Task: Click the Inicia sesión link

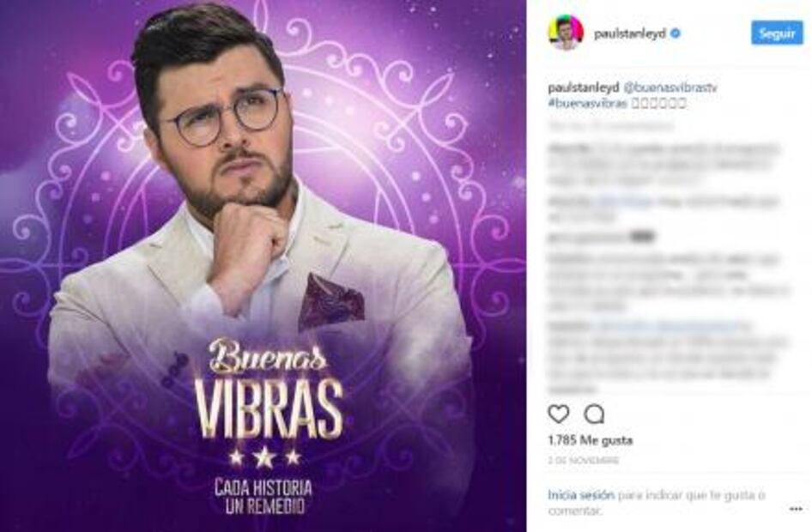Action: pos(581,495)
